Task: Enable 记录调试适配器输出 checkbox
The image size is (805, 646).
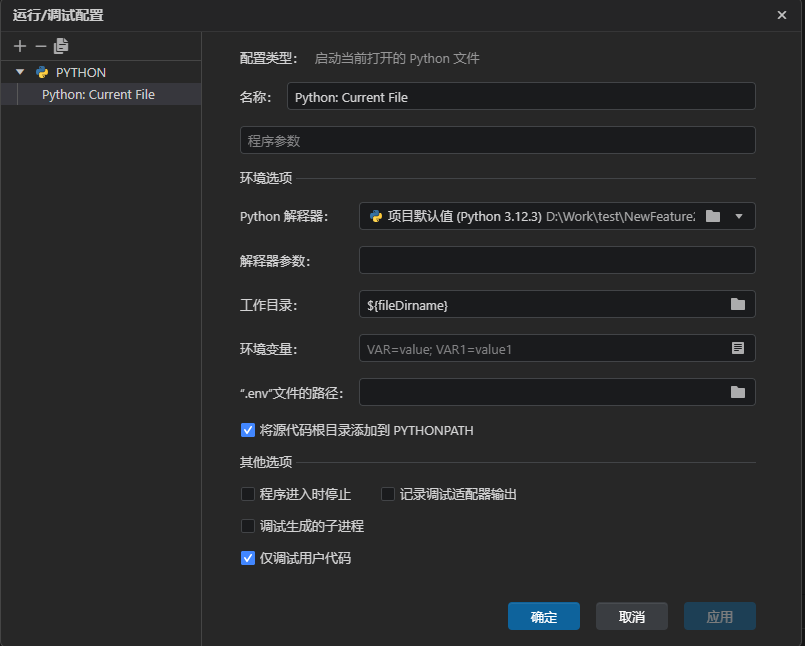Action: pos(388,494)
